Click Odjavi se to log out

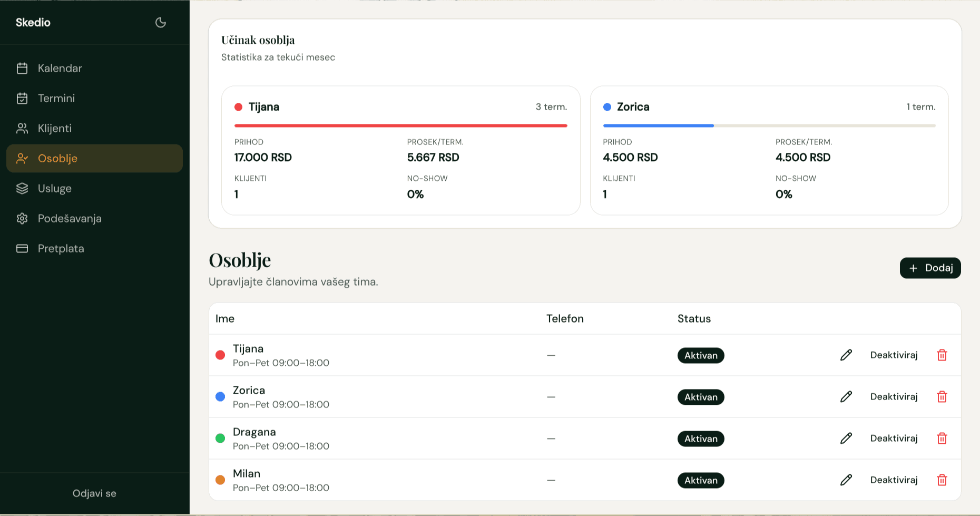pos(94,493)
